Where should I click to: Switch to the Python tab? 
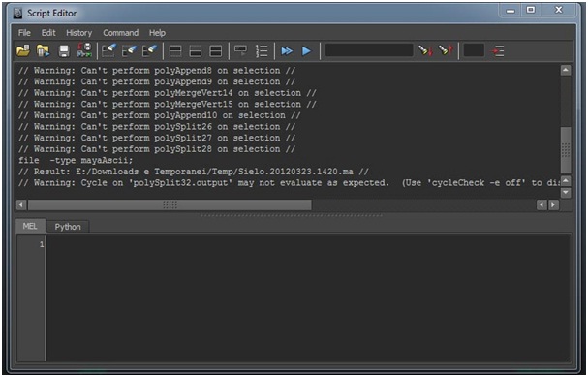[x=68, y=227]
